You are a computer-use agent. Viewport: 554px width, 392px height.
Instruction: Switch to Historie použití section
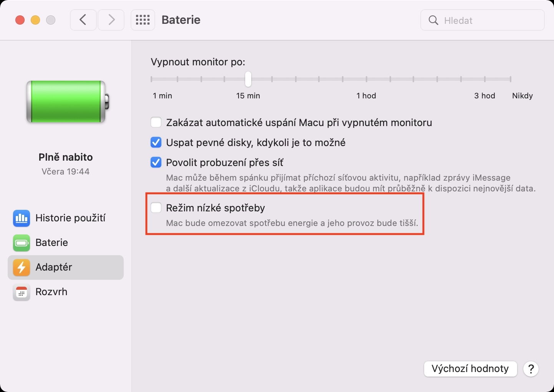point(70,218)
